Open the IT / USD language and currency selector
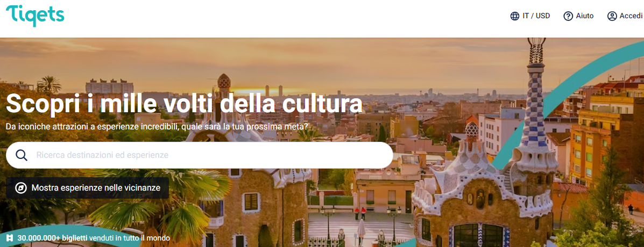 pyautogui.click(x=530, y=16)
